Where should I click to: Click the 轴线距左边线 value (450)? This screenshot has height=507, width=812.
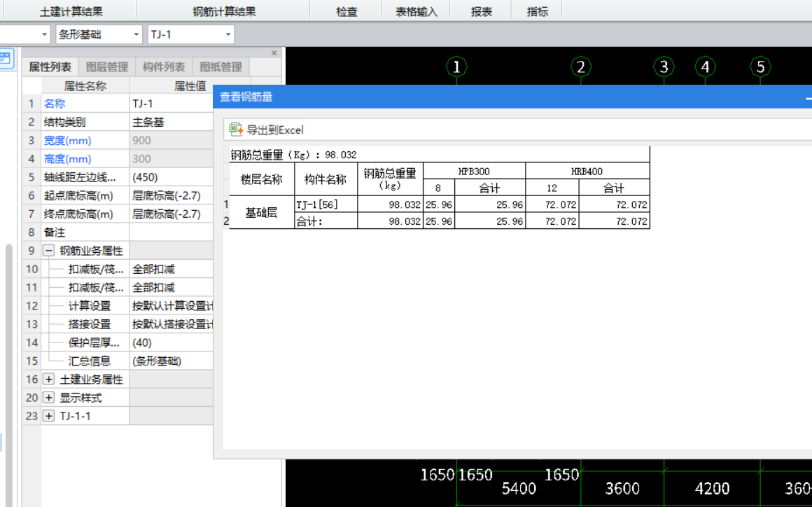click(171, 177)
